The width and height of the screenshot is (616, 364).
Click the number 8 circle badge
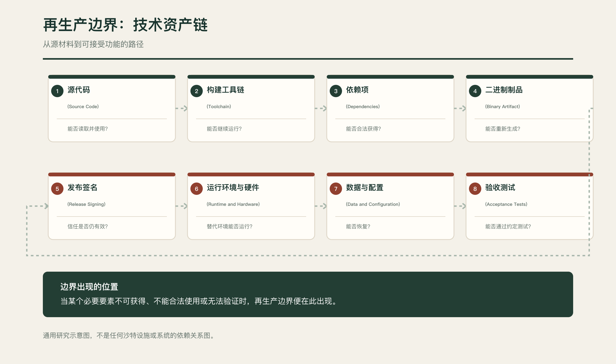point(475,189)
